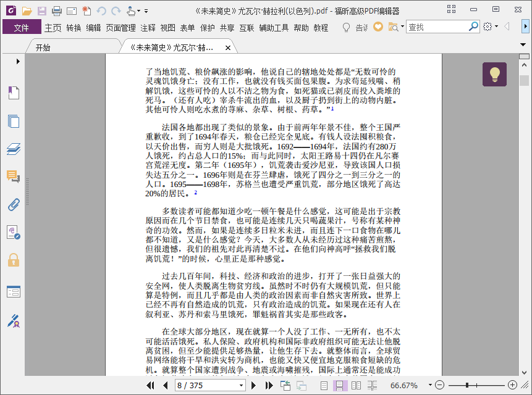Expand the page number dropdown
Screen dimensions: 532x395
[x=241, y=385]
